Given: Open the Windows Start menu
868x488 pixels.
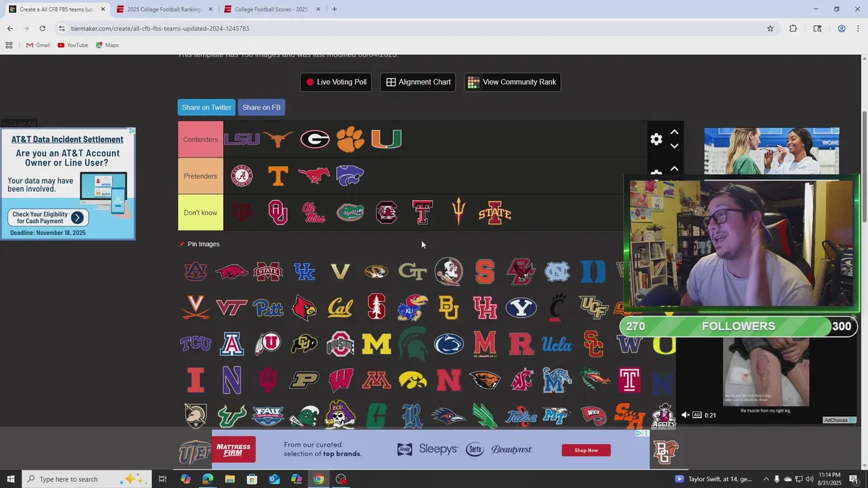Looking at the screenshot, I should point(11,479).
